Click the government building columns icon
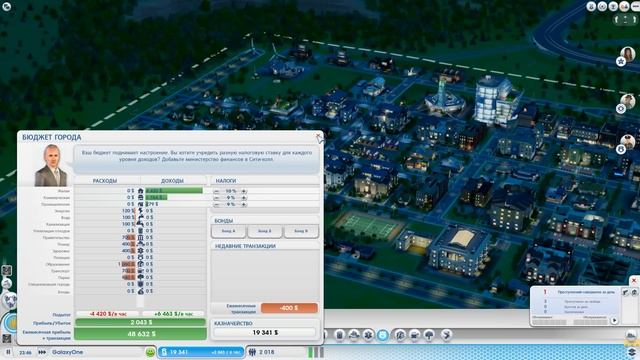This screenshot has width=640, height=360. [140, 237]
